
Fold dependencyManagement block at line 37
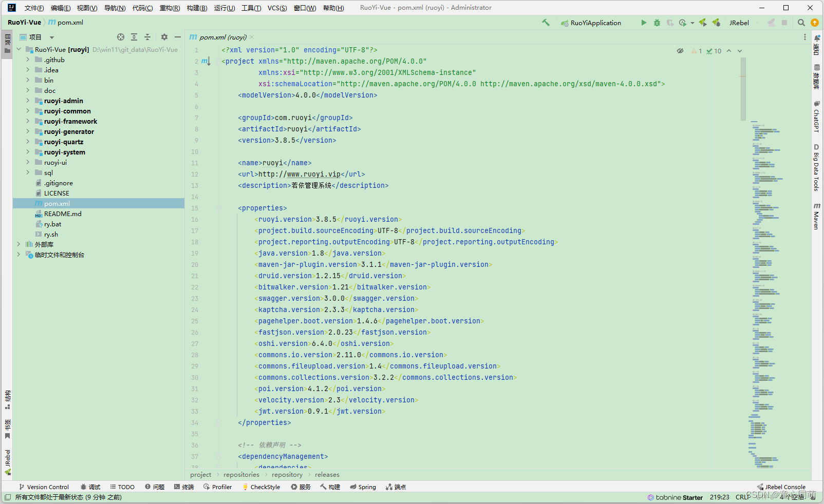pyautogui.click(x=218, y=456)
